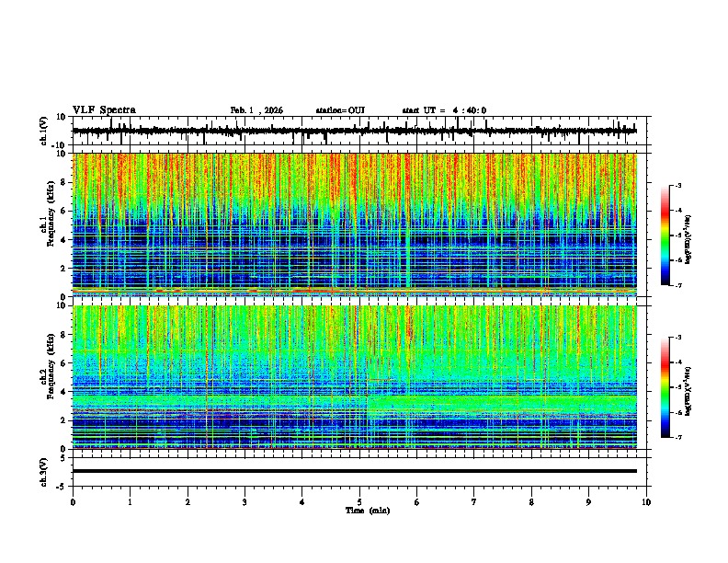Click the "8" tick on the time axis
728x563 pixels.
click(x=531, y=502)
